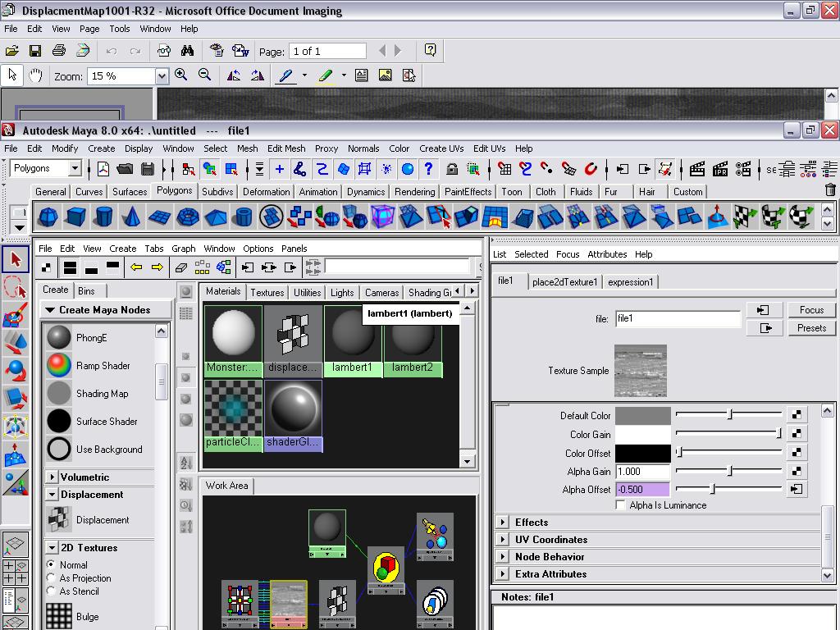The height and width of the screenshot is (630, 840).
Task: Create a polygon cube from the shelf
Action: coord(75,217)
